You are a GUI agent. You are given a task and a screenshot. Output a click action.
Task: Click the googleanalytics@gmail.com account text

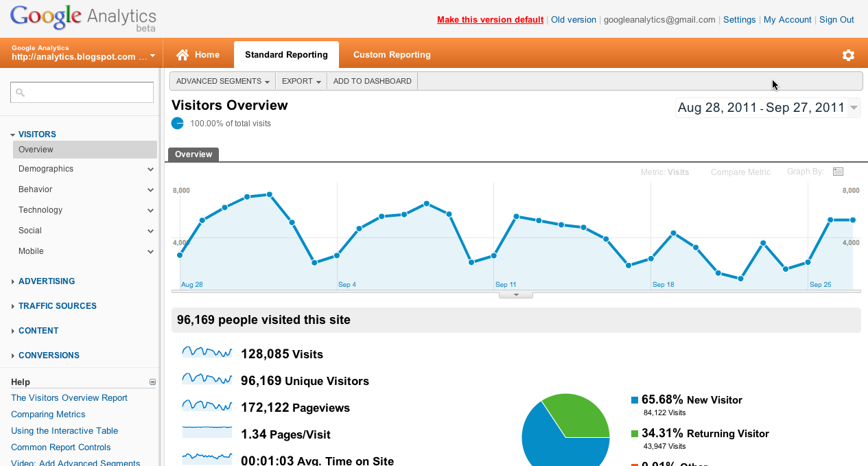(x=659, y=20)
